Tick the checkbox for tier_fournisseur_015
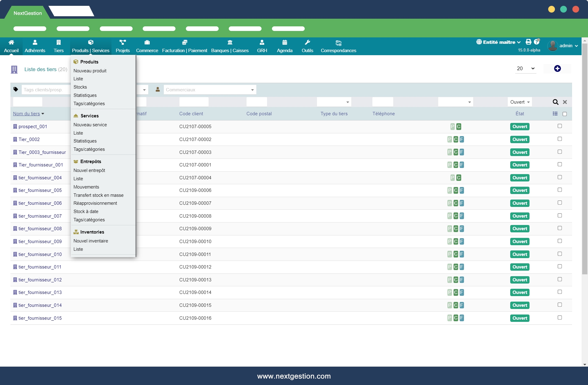This screenshot has height=385, width=588. (560, 318)
